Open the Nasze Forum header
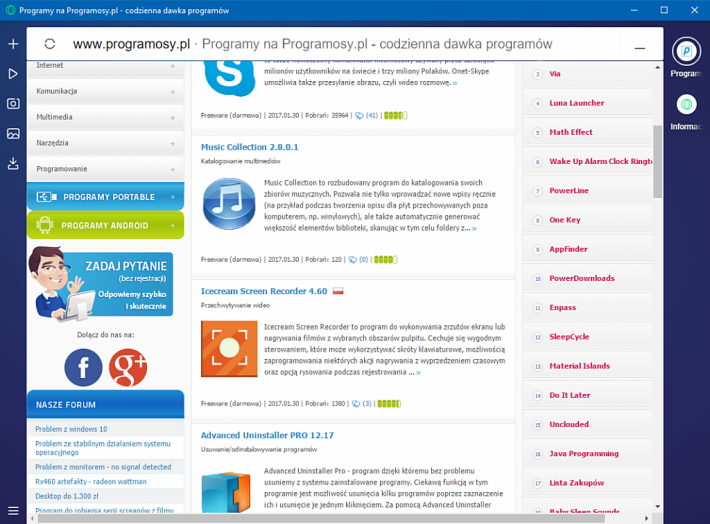The image size is (710, 524). pos(106,404)
